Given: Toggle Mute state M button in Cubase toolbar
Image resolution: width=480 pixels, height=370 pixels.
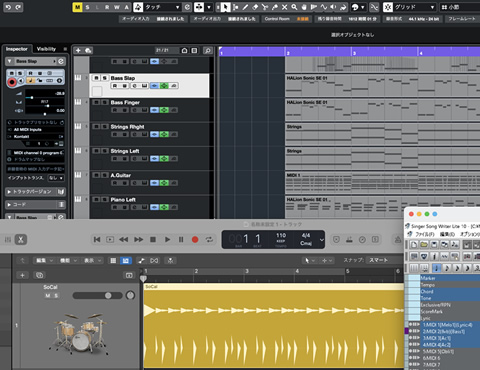Looking at the screenshot, I should click(x=77, y=7).
